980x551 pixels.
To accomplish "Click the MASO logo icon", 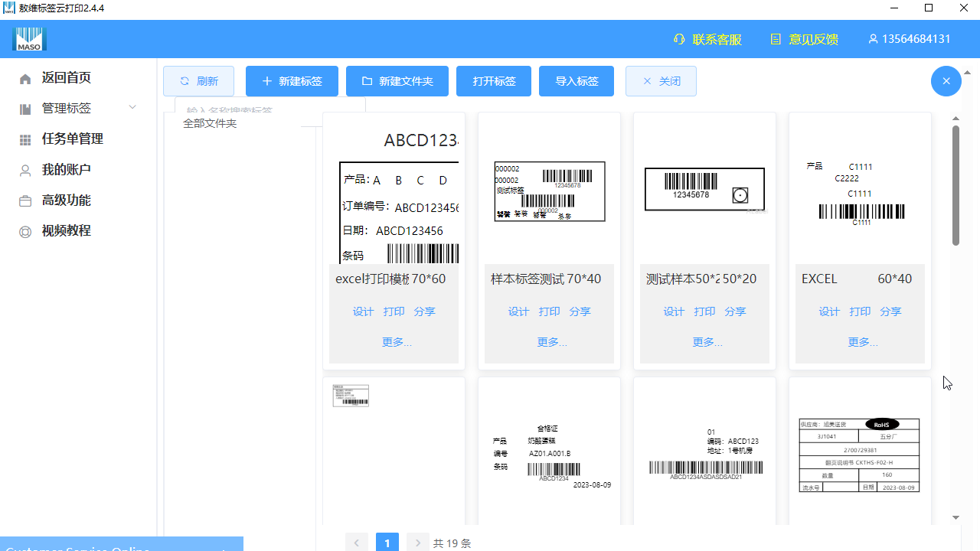I will pyautogui.click(x=29, y=39).
